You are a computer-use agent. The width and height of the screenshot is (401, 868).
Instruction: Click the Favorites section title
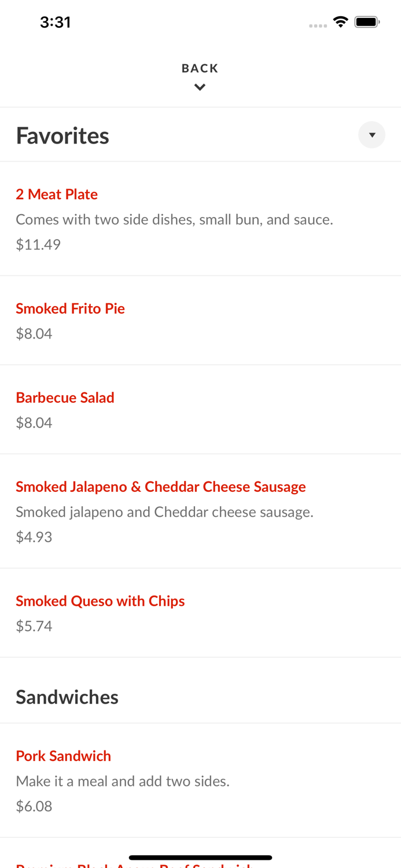coord(62,135)
